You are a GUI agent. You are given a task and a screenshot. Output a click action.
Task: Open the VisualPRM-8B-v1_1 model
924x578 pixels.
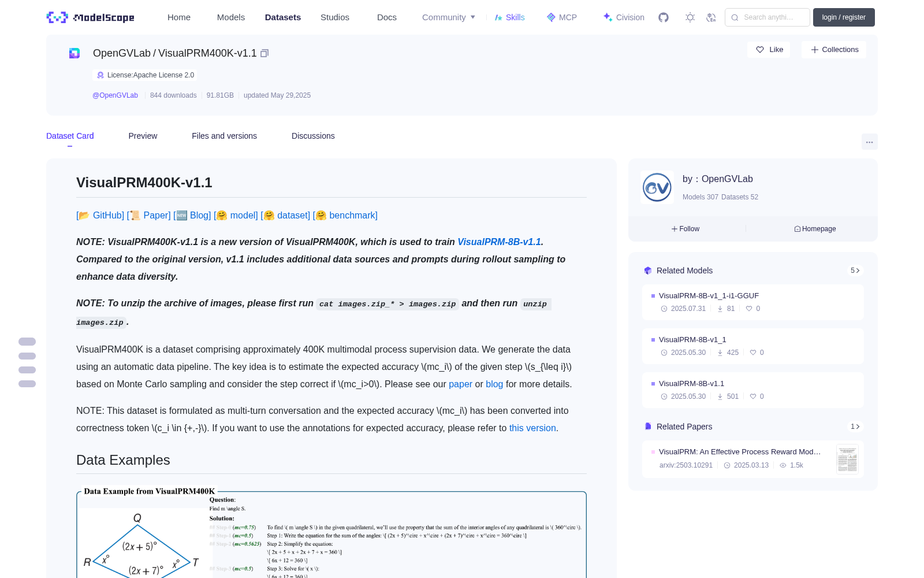(753, 346)
